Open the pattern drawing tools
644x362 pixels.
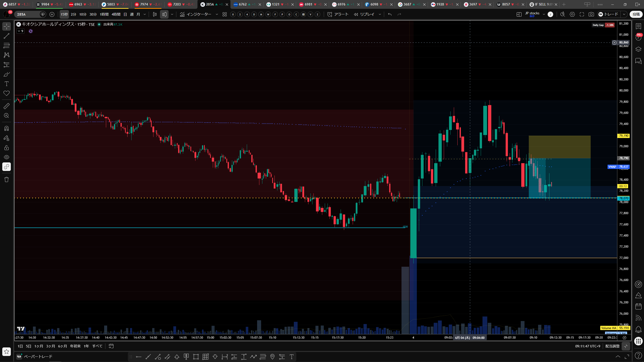(7, 55)
